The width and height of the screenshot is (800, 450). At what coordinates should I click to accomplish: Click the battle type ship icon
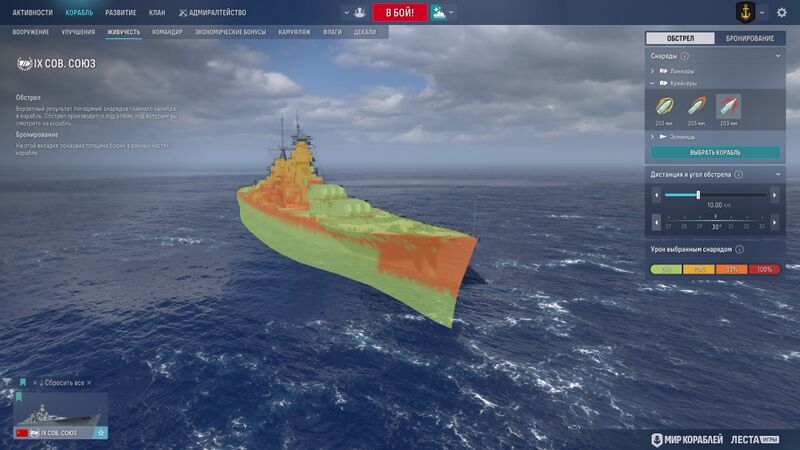360,12
